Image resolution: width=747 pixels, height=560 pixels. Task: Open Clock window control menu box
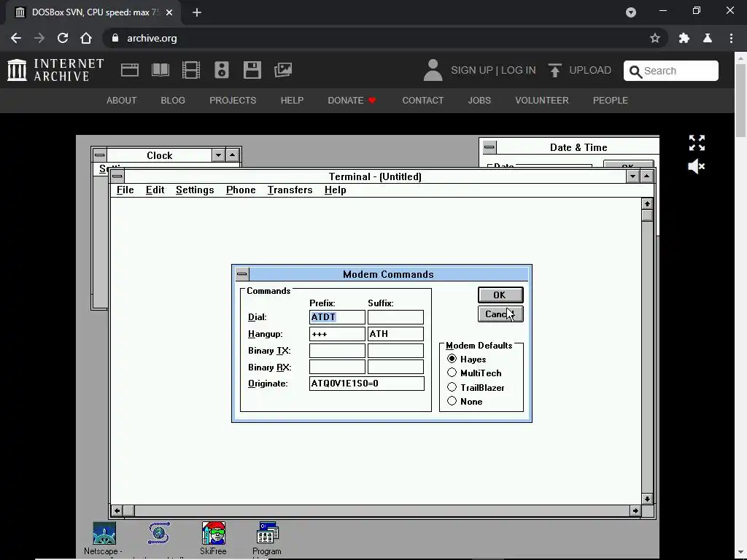pos(99,155)
